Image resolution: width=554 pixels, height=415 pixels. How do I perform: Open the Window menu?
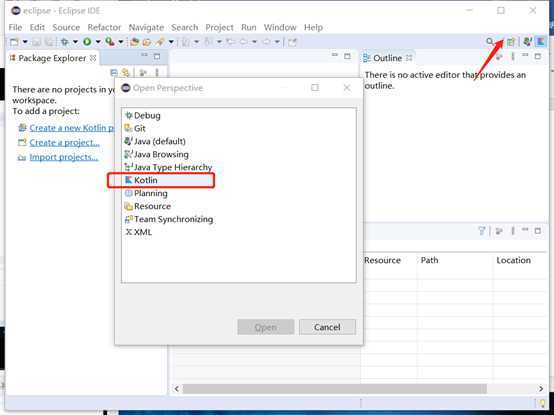[x=280, y=27]
